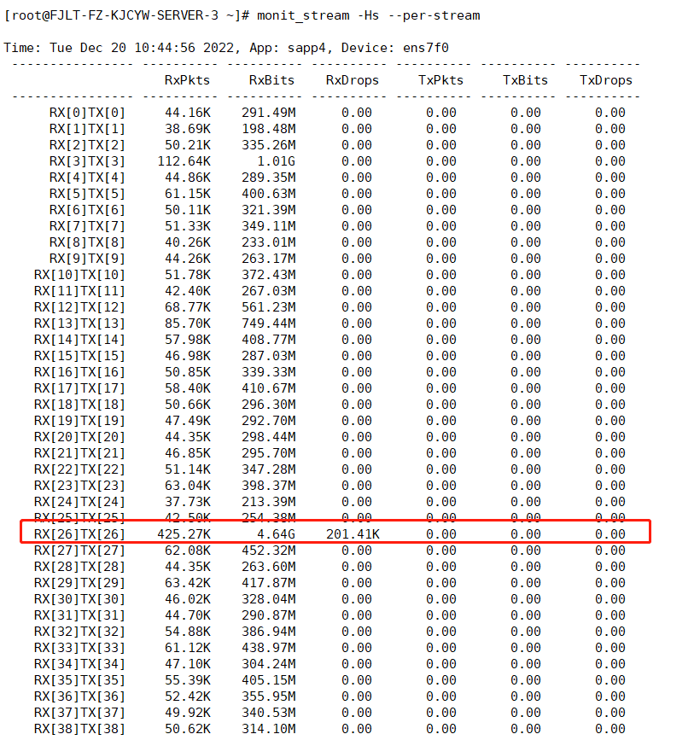Select the highlighted RX[26]TX[26] row label
The width and height of the screenshot is (700, 740).
[79, 534]
